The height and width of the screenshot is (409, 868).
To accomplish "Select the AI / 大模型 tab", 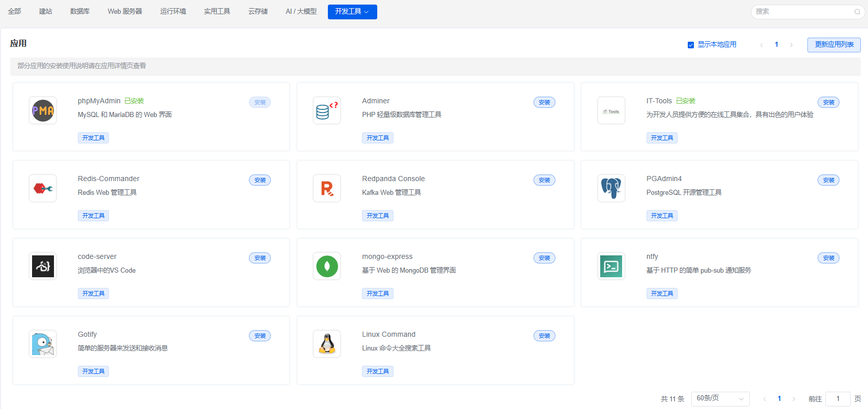I will tap(301, 11).
